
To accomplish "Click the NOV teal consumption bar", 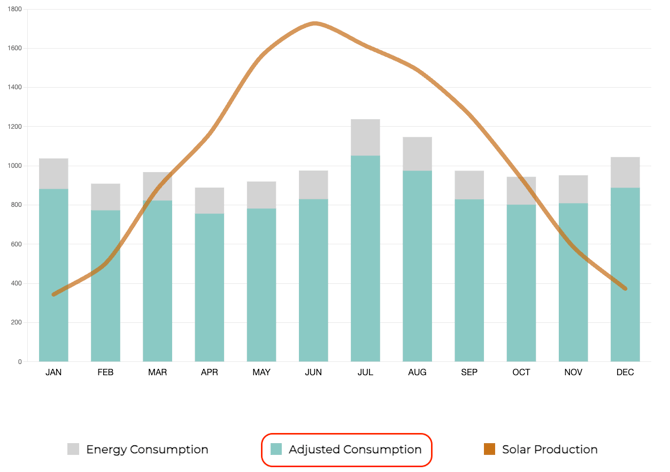I will (573, 290).
